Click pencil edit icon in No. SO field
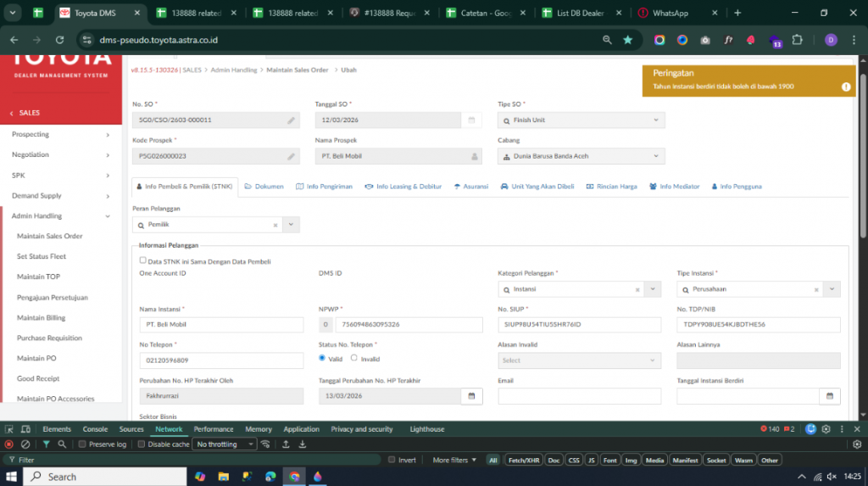 [291, 120]
